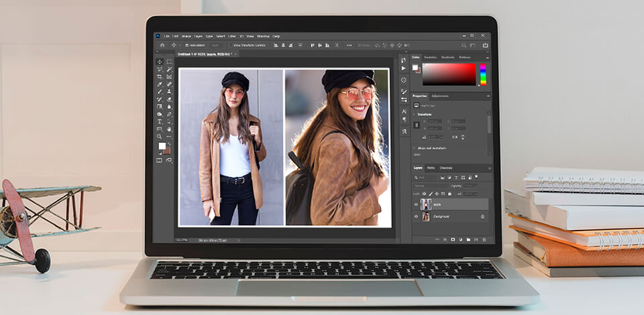Activate the Type tool

pos(160,121)
